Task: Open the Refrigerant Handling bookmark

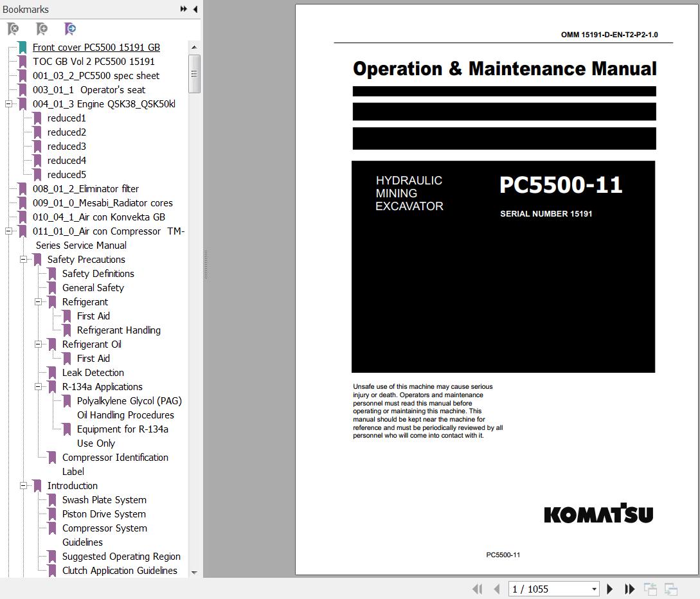Action: coord(118,330)
